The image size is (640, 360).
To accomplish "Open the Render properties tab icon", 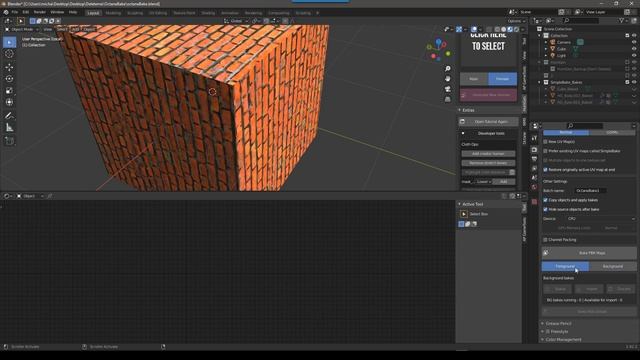I will [534, 150].
